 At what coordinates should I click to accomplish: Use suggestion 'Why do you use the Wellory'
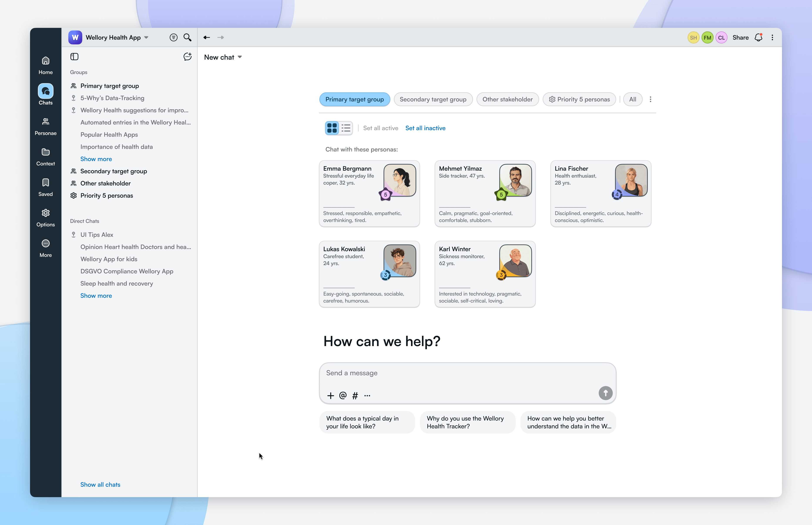click(x=468, y=422)
